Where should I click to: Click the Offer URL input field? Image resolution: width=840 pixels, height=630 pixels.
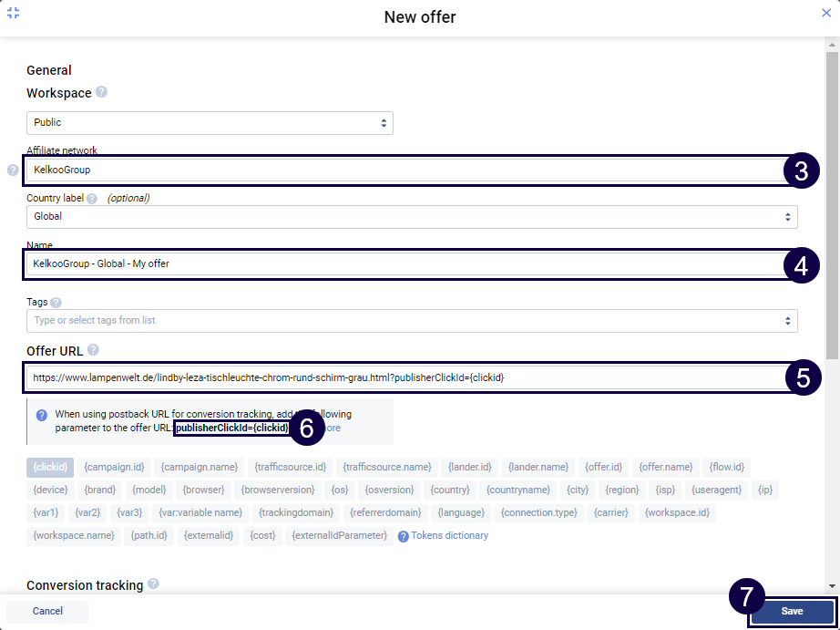[401, 377]
